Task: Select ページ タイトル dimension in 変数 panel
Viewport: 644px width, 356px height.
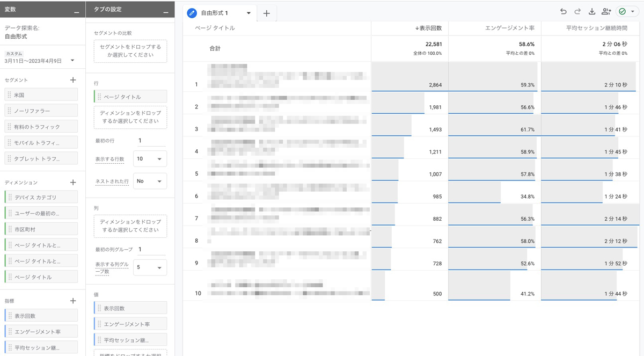Action: (41, 277)
